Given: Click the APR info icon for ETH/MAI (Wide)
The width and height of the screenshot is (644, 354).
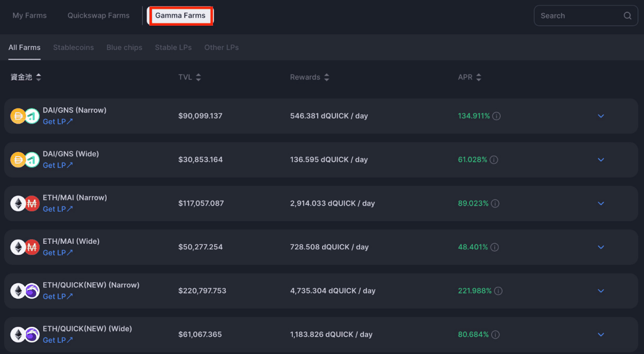Looking at the screenshot, I should (x=495, y=247).
